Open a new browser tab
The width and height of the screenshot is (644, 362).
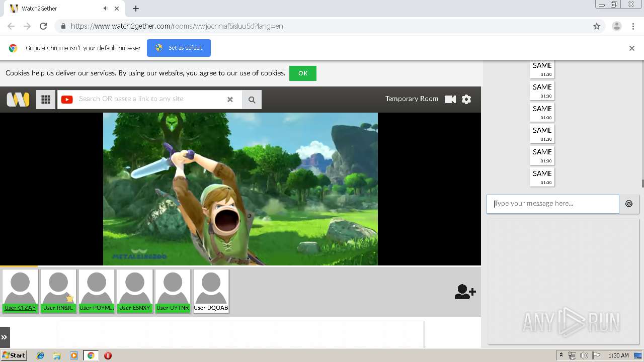136,9
